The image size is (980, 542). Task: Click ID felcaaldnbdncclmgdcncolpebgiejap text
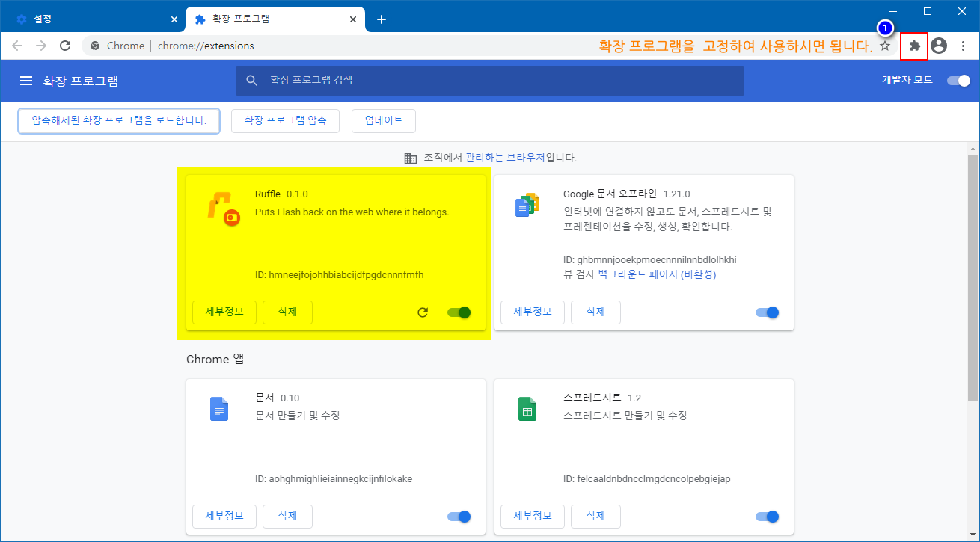coord(647,478)
